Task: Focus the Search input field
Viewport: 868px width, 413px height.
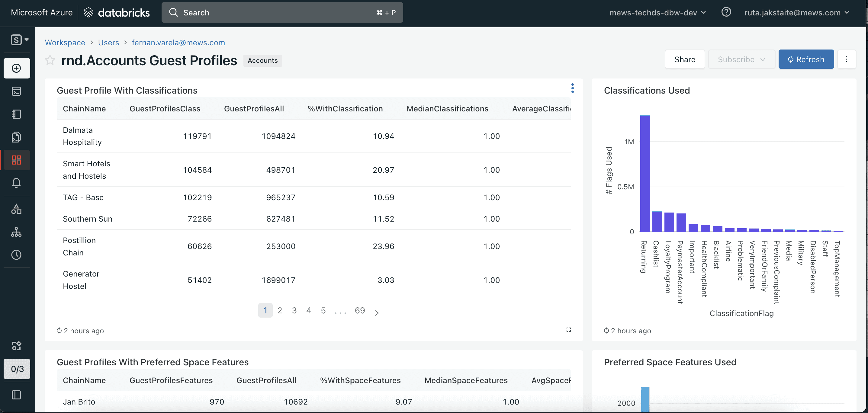Action: tap(282, 12)
